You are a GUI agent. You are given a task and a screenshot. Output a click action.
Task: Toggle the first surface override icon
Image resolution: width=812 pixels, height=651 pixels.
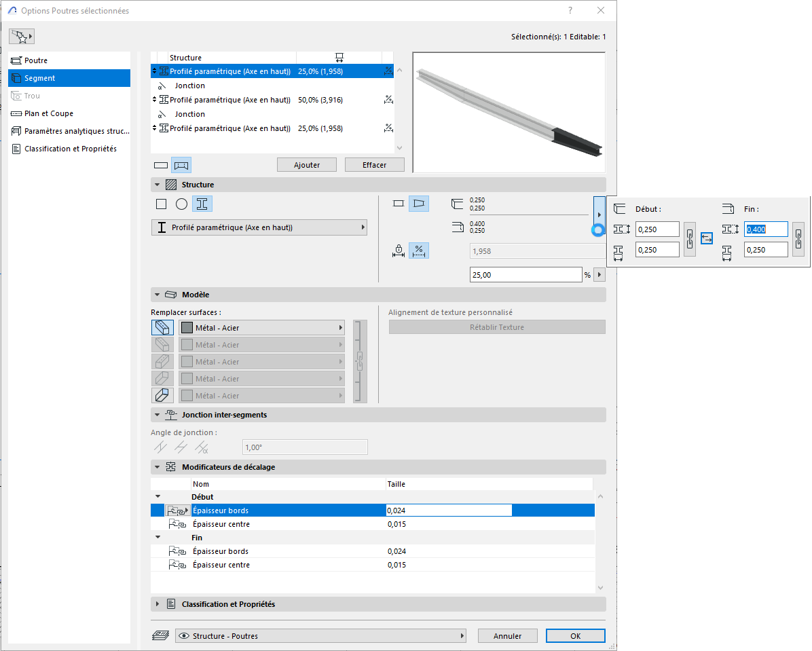[162, 328]
